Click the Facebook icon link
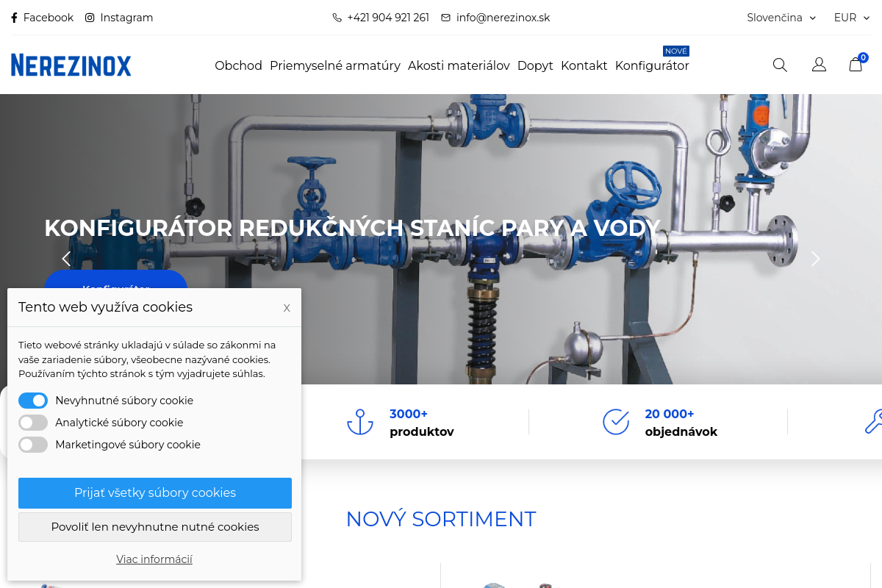The image size is (882, 588). [x=42, y=18]
